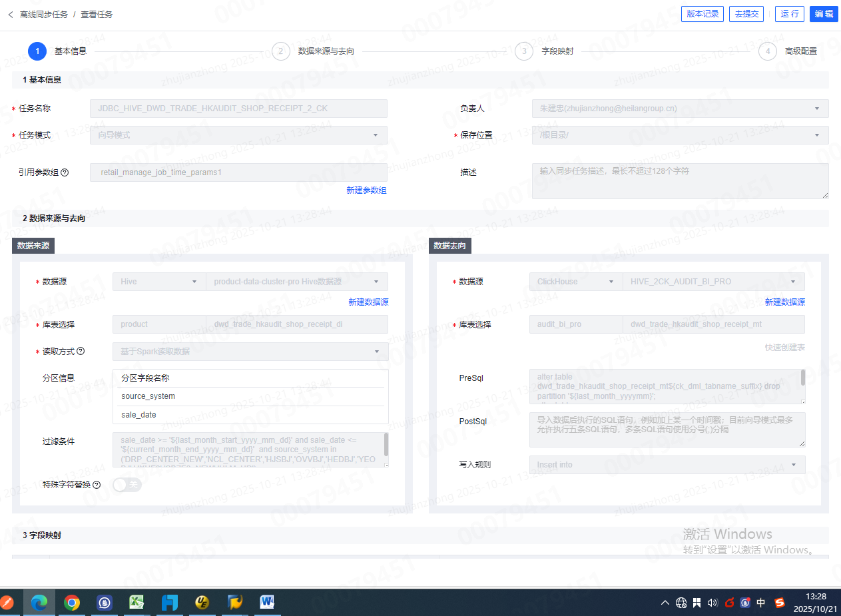
Task: Expand the 写入规则 Insert into dropdown
Action: pos(667,465)
